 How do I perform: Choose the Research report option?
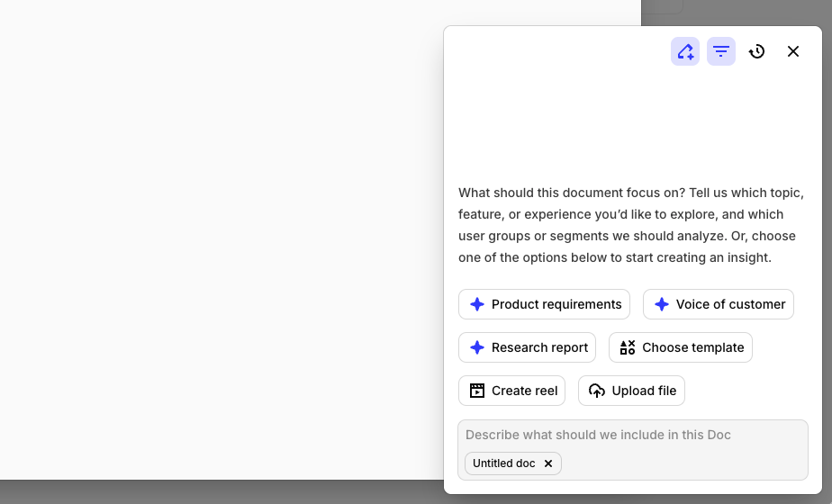click(528, 347)
